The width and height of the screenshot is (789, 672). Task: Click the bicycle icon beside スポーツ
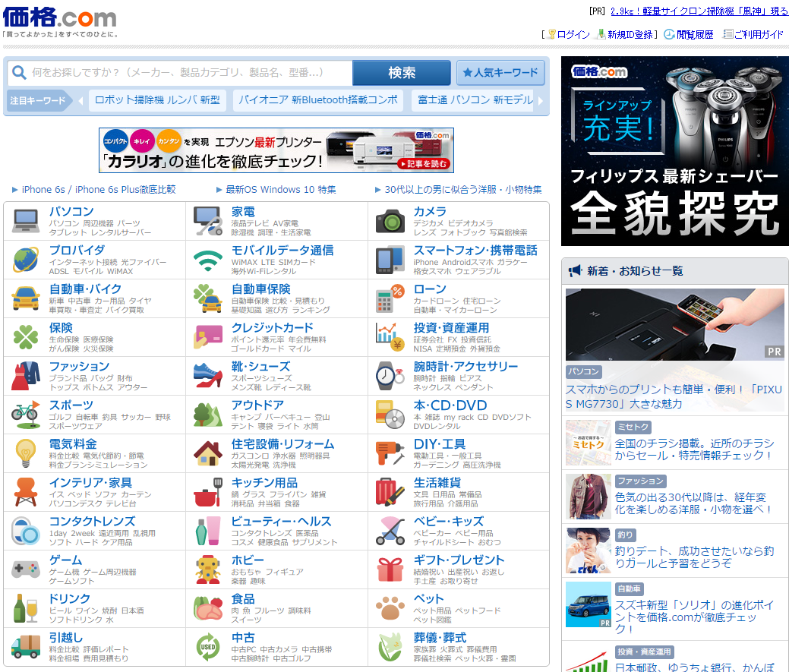[x=26, y=415]
